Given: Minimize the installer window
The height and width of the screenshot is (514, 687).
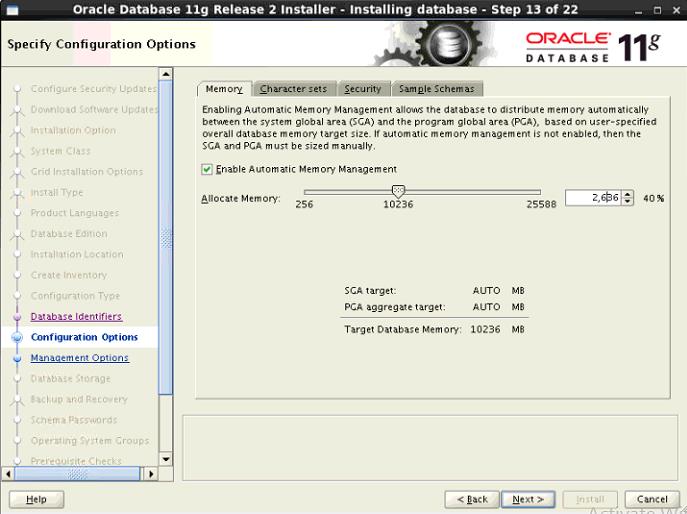Looking at the screenshot, I should 638,11.
